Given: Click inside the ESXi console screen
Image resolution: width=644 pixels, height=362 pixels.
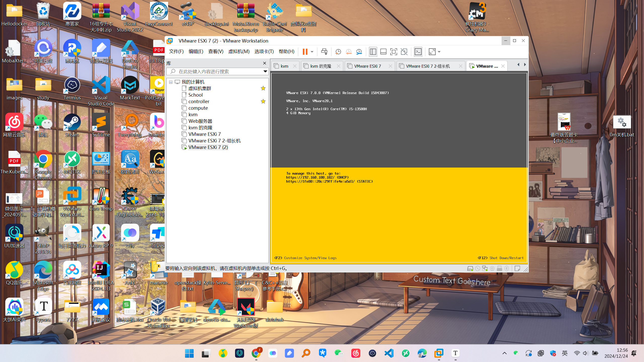Looking at the screenshot, I should tap(399, 168).
